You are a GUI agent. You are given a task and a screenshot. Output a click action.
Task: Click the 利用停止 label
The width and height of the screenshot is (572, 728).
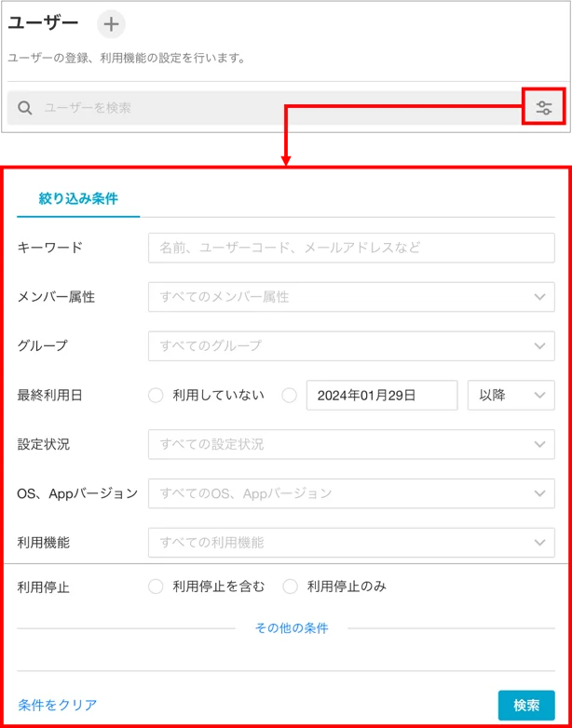click(43, 587)
